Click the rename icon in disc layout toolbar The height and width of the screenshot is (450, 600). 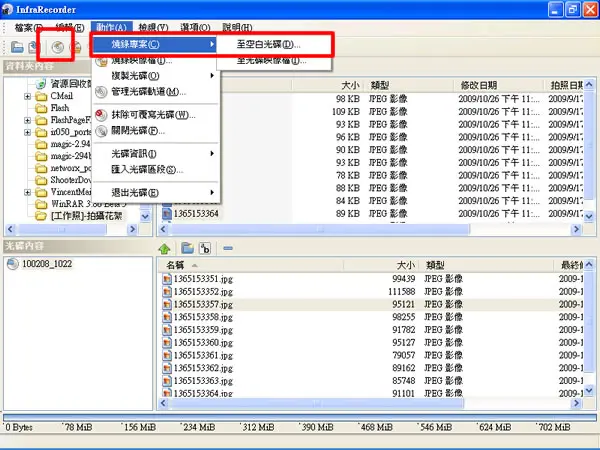205,248
